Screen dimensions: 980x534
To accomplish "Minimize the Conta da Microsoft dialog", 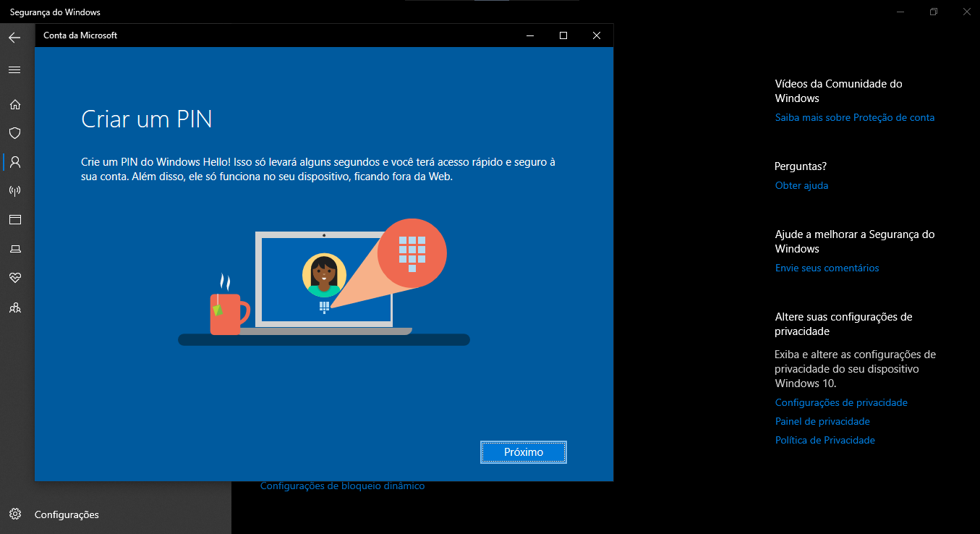I will pyautogui.click(x=530, y=35).
